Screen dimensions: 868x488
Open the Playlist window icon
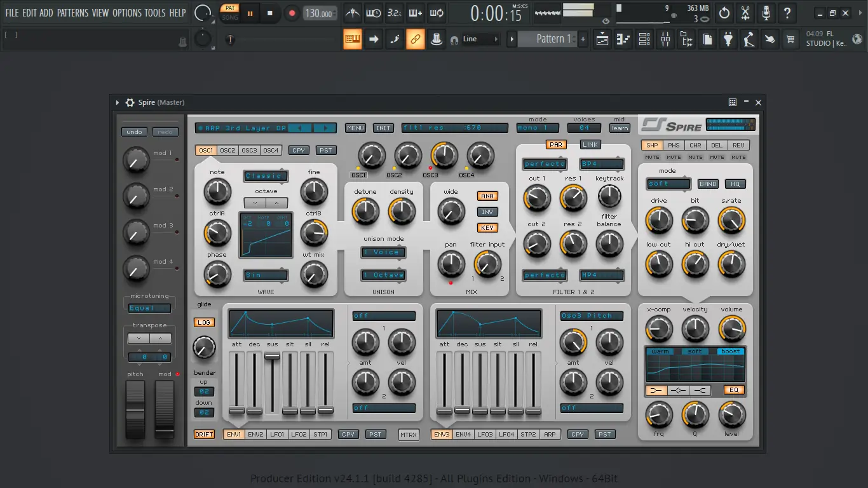pos(601,39)
